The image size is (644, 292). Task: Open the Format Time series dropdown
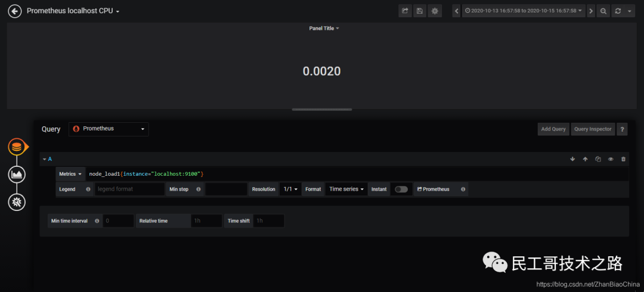pos(346,190)
